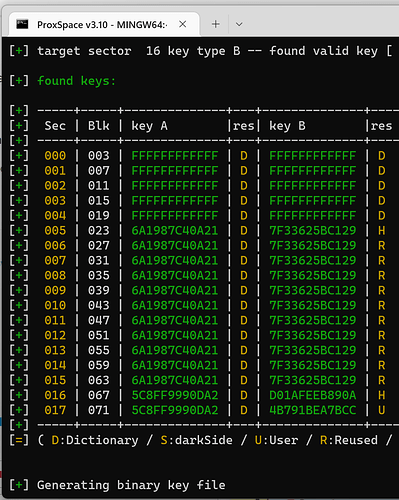399x500 pixels.
Task: Click key B D01AFEEB890A
Action: pyautogui.click(x=313, y=395)
